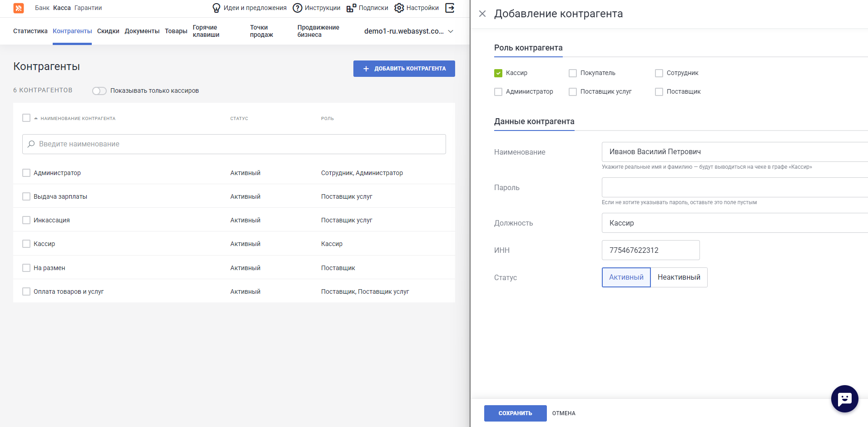Click the Webasyst orange logo icon
Image resolution: width=868 pixels, height=427 pixels.
(x=19, y=8)
